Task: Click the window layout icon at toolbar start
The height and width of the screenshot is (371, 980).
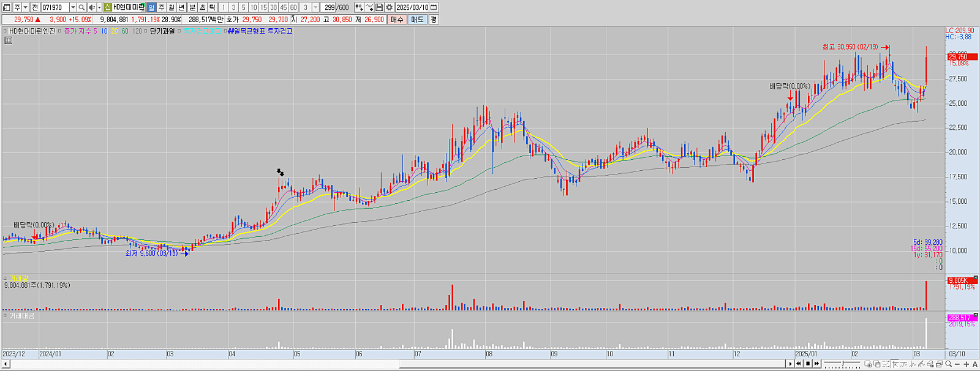Action: coord(7,7)
